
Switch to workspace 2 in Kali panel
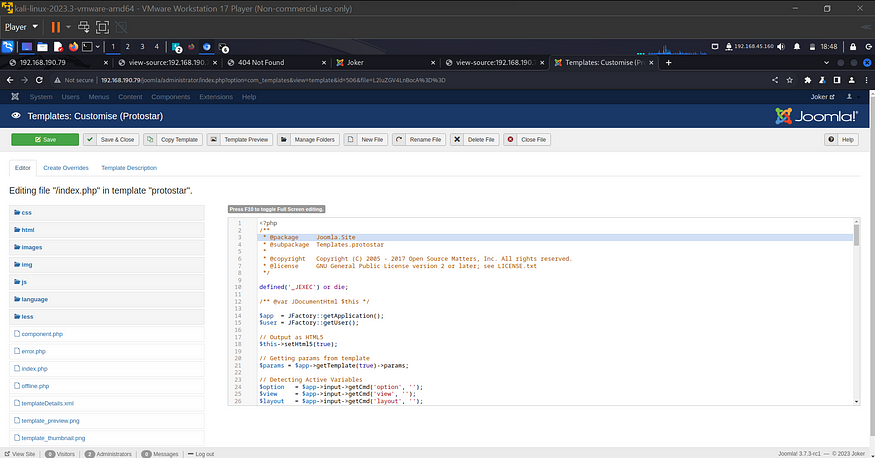click(x=128, y=47)
